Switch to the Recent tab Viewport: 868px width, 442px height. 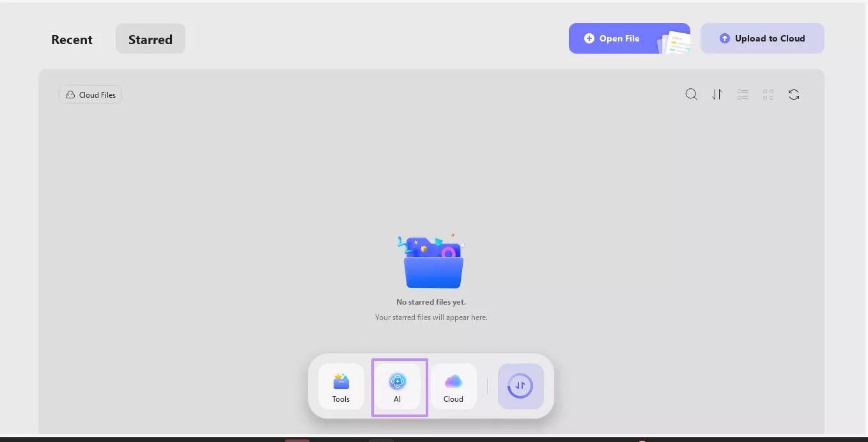72,39
